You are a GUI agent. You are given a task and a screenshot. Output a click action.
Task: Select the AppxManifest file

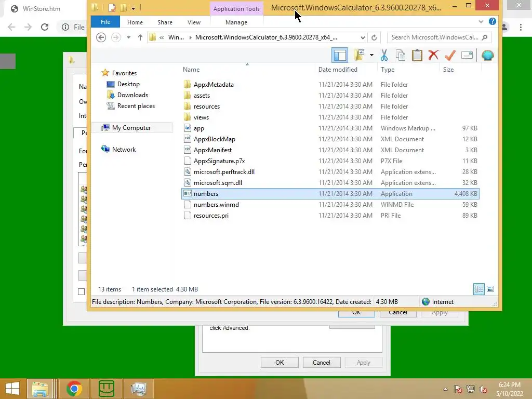(x=330, y=150)
